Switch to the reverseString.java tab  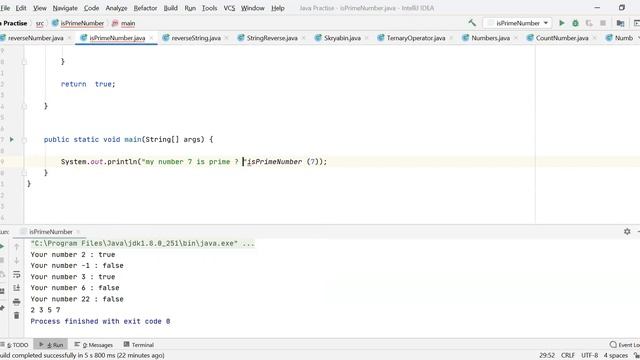click(x=196, y=38)
